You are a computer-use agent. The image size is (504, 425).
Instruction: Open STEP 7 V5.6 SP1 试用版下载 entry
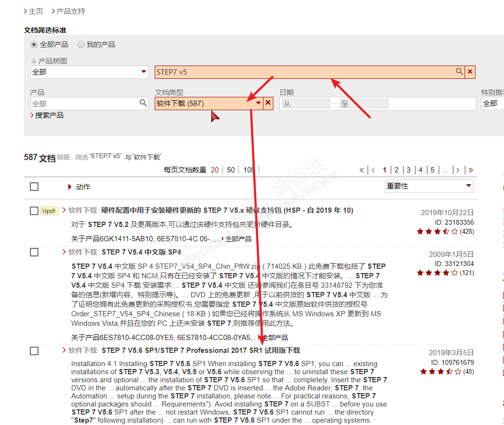(201, 350)
